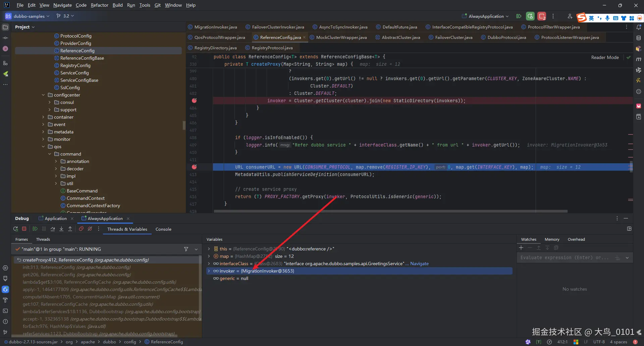Click the UTF-8 encoding status item
644x346 pixels.
[599, 342]
